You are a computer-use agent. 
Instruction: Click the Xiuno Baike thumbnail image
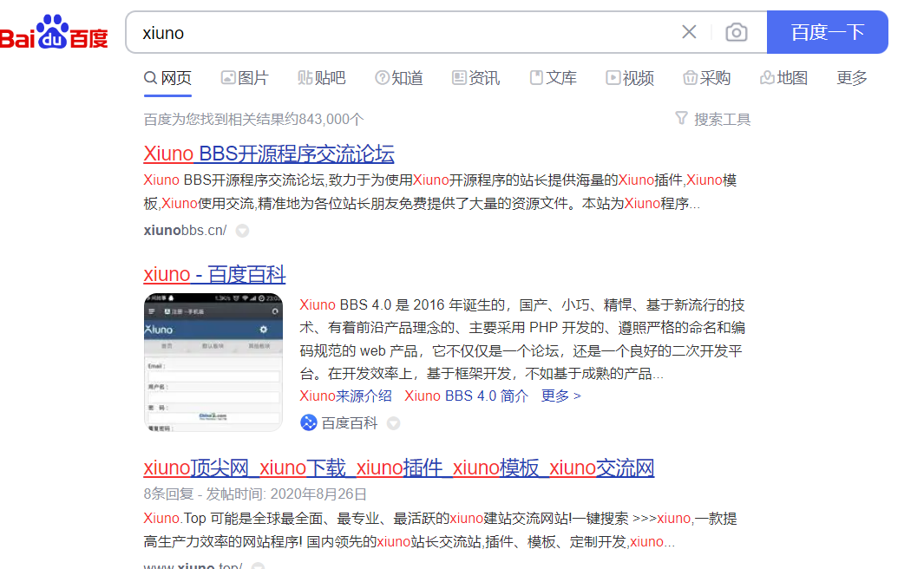click(213, 362)
